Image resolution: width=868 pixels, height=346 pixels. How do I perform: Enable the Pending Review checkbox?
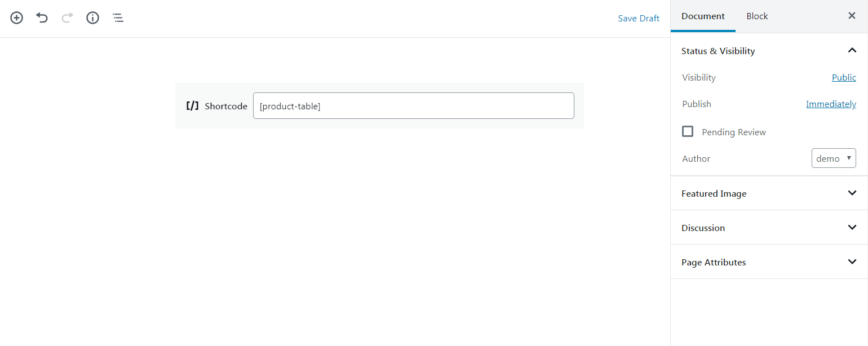coord(688,131)
